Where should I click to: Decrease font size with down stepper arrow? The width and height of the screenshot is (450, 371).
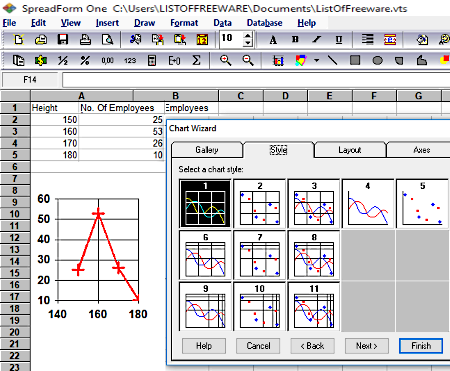tap(247, 43)
